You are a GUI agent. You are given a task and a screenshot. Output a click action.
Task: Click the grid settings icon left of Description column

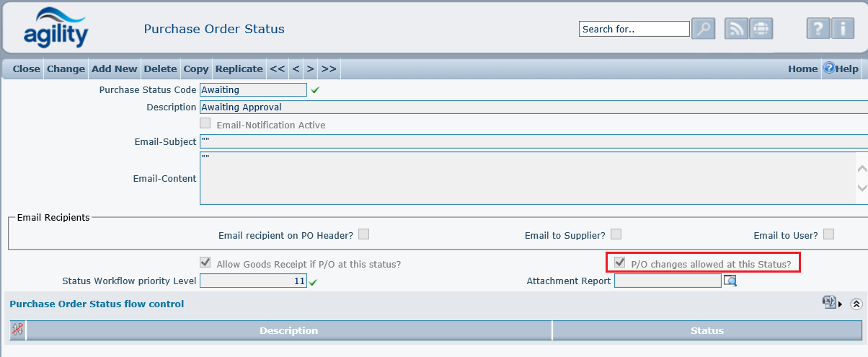pyautogui.click(x=17, y=330)
